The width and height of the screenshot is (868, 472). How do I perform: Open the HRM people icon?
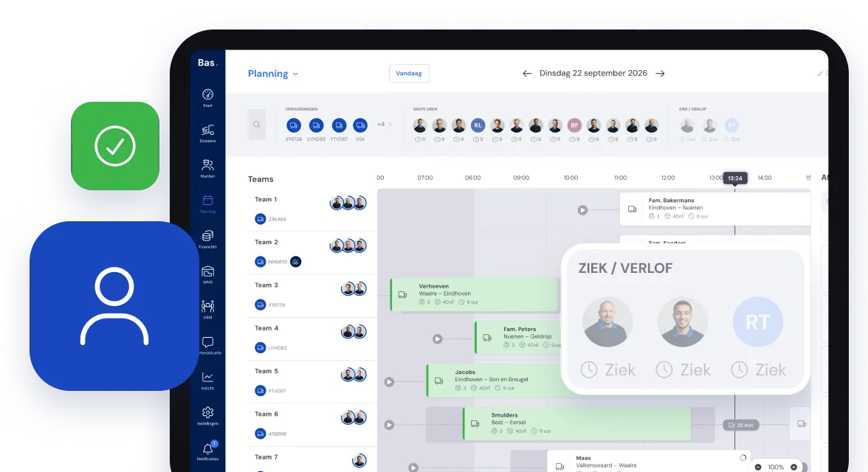[207, 306]
